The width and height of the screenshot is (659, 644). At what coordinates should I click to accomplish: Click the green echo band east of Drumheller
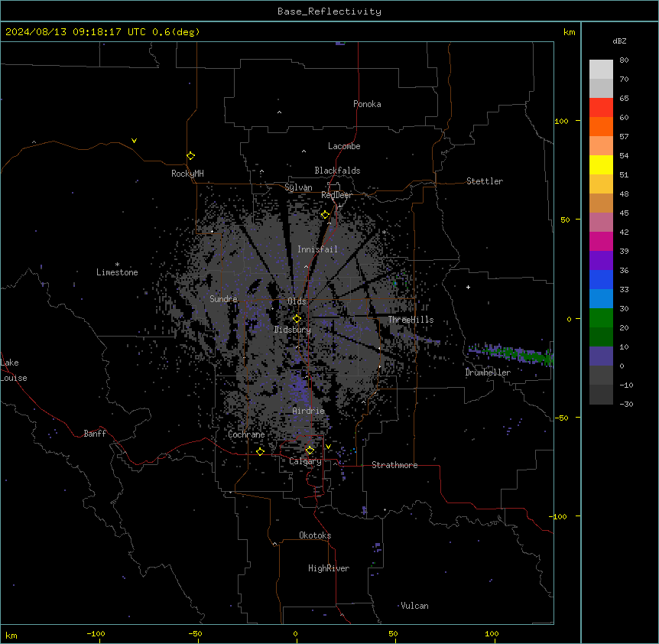pos(511,354)
